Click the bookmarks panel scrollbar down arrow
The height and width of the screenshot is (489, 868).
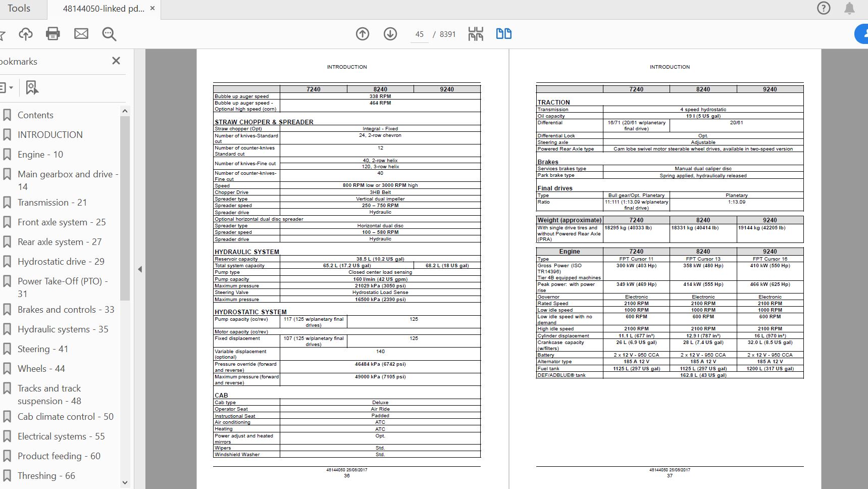pyautogui.click(x=125, y=482)
